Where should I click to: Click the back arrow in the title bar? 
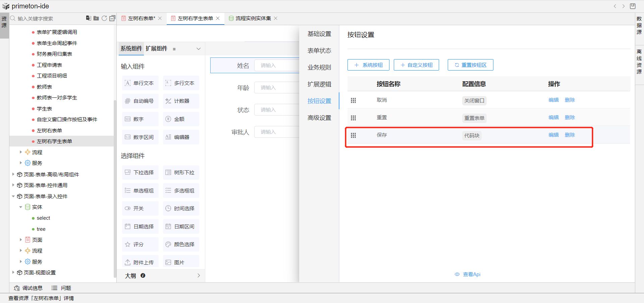tap(615, 6)
